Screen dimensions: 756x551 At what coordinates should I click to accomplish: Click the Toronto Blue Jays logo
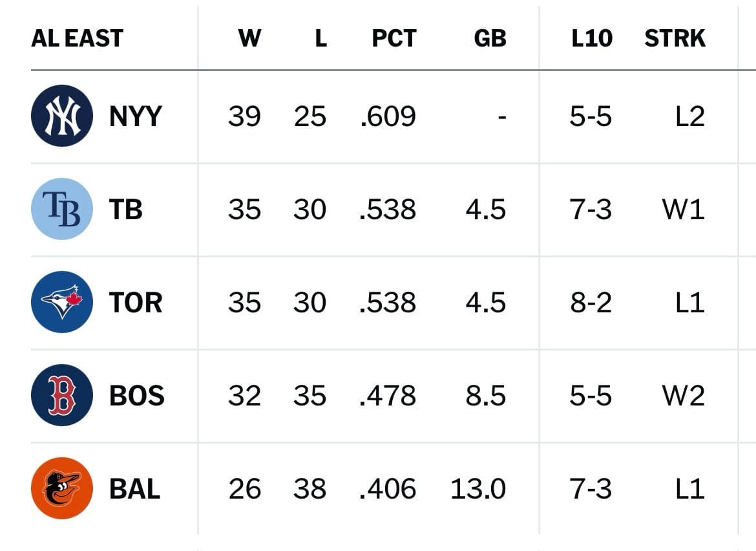62,303
